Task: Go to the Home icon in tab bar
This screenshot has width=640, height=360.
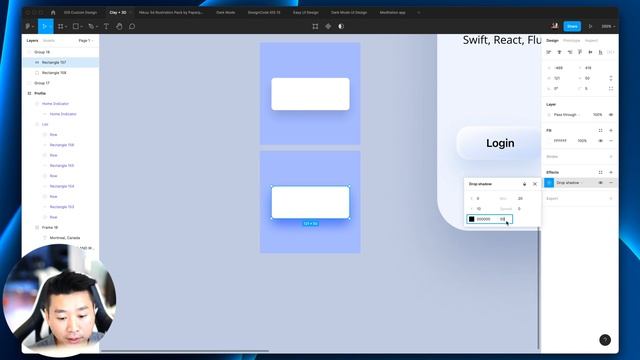Action: pos(53,12)
